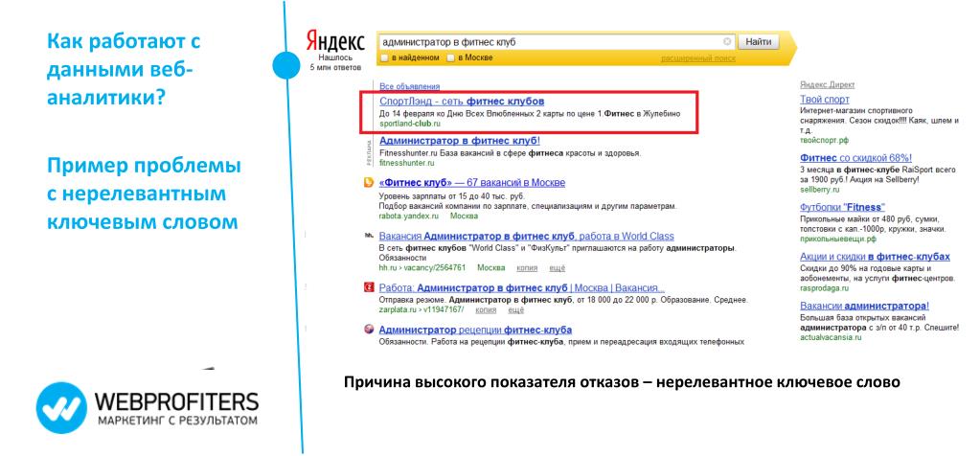Click the Яндекс logo
The height and width of the screenshot is (456, 980).
click(335, 42)
